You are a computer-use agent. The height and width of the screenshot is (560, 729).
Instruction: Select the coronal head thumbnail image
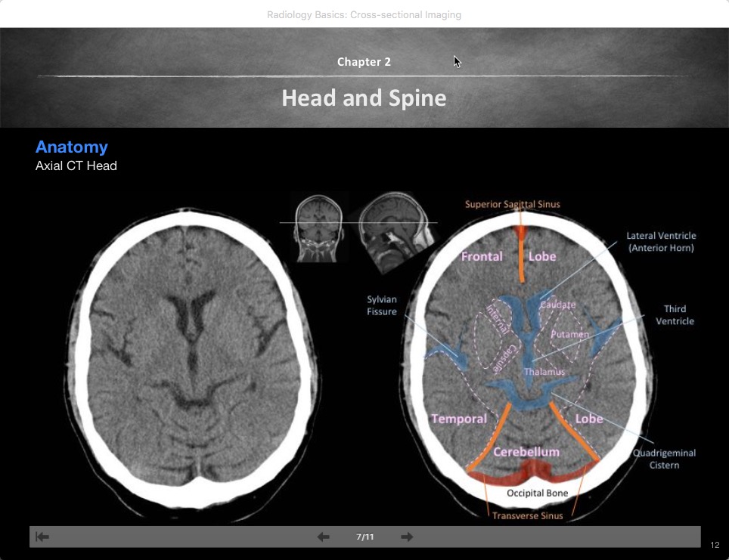click(321, 227)
